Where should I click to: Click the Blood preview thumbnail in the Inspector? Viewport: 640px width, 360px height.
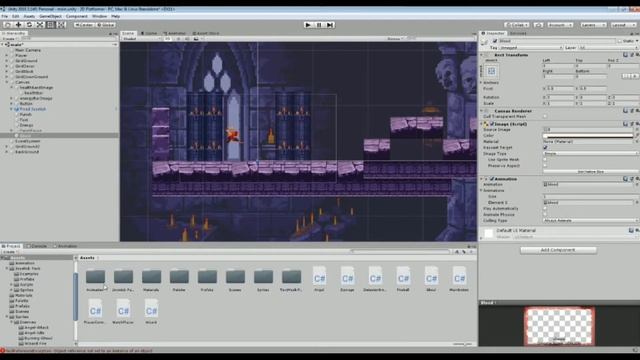pyautogui.click(x=559, y=326)
